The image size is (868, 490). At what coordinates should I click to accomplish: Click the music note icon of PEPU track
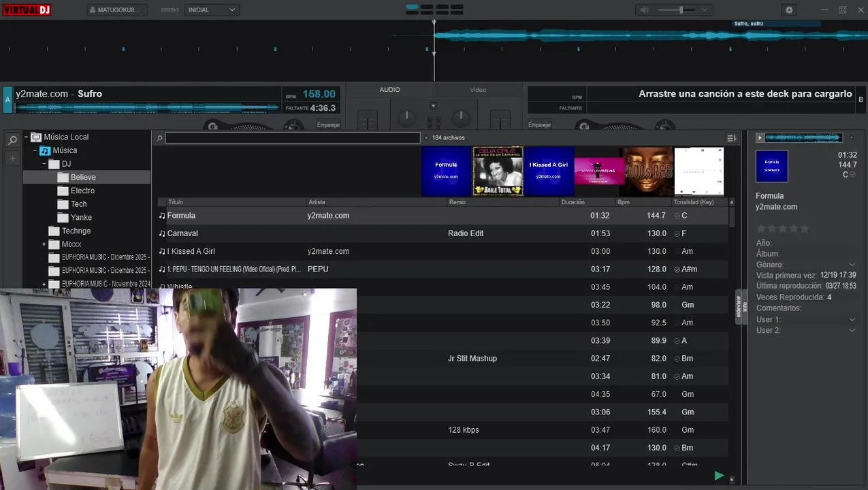pyautogui.click(x=162, y=269)
